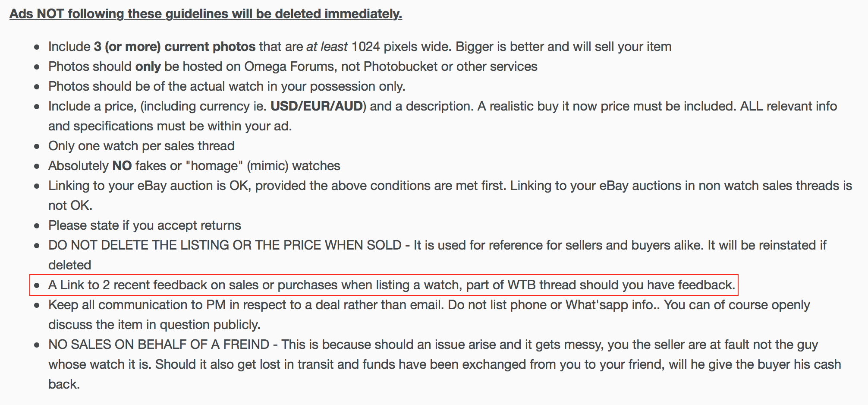Viewport: 868px width, 405px height.
Task: Click the "Only one watch per sales thread" line
Action: (141, 146)
